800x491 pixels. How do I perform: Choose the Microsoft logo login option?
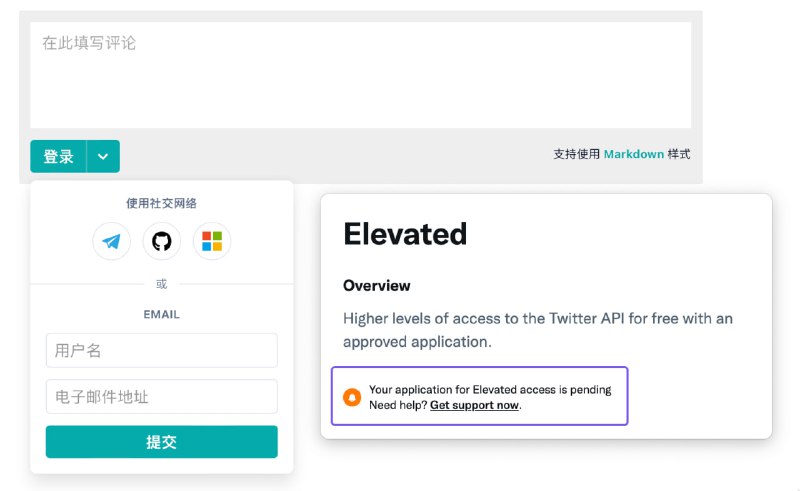[x=212, y=241]
